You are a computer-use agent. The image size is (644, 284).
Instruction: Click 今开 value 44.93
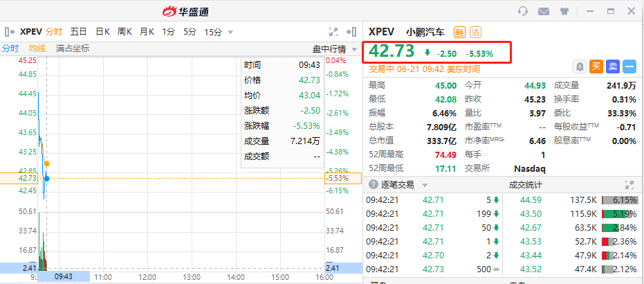535,85
